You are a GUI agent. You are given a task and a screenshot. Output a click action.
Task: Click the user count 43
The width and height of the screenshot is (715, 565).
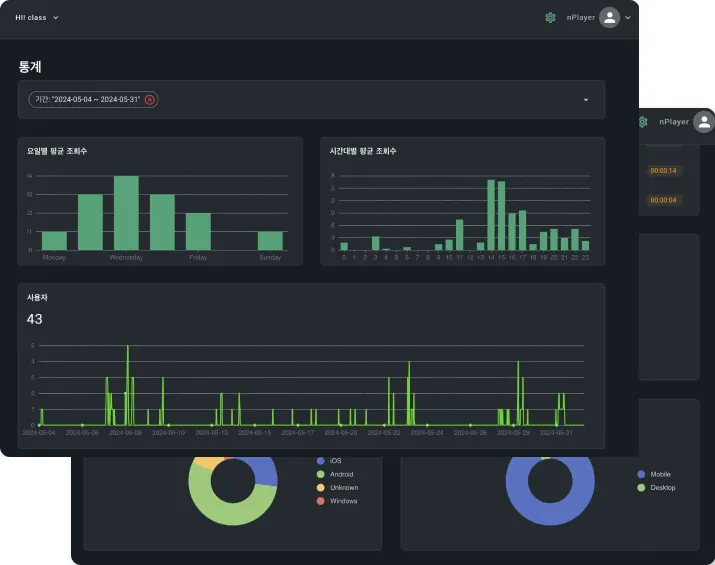(x=34, y=319)
